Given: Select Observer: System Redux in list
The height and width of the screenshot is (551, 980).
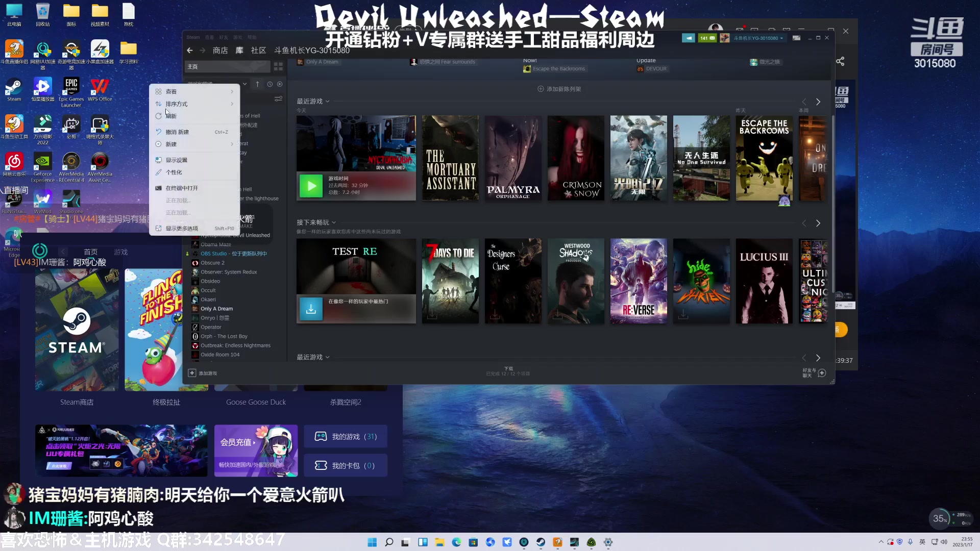Looking at the screenshot, I should click(x=229, y=272).
